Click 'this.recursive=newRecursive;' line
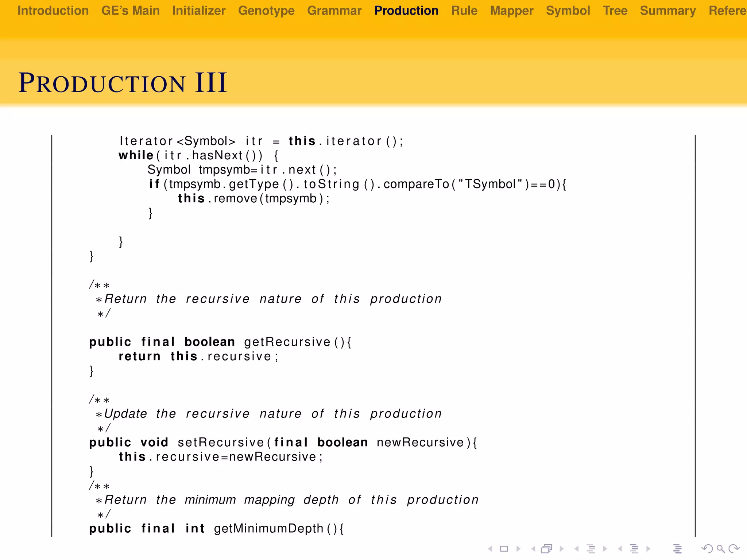 point(221,457)
